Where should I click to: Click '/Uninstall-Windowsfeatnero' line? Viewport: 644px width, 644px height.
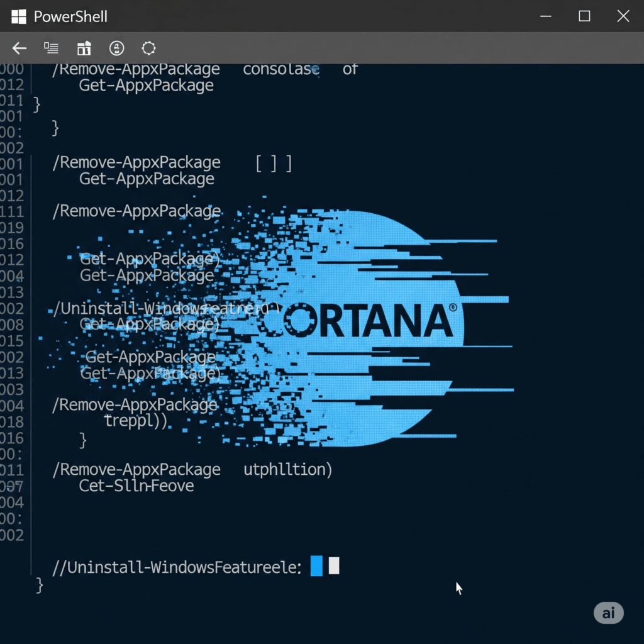(x=165, y=308)
